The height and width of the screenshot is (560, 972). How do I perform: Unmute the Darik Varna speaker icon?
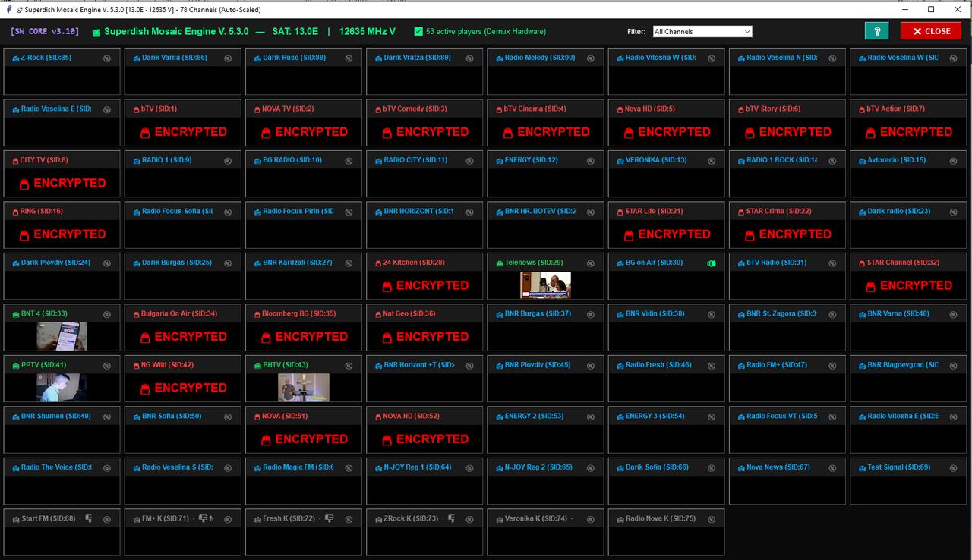point(228,58)
